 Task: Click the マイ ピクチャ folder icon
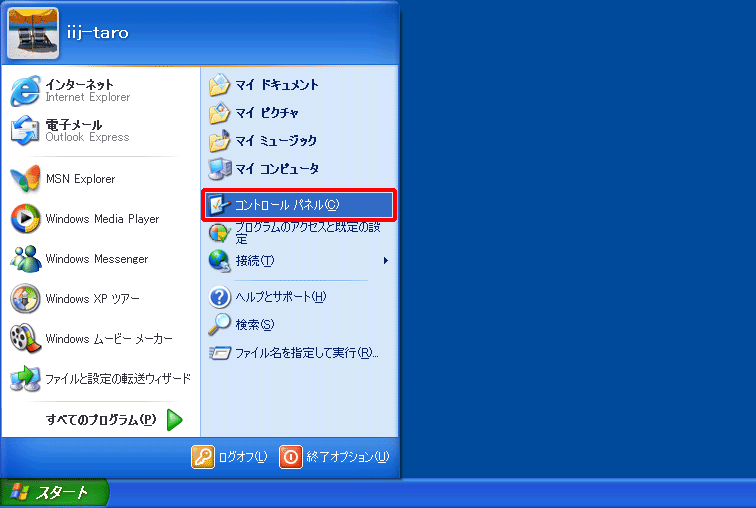[219, 113]
